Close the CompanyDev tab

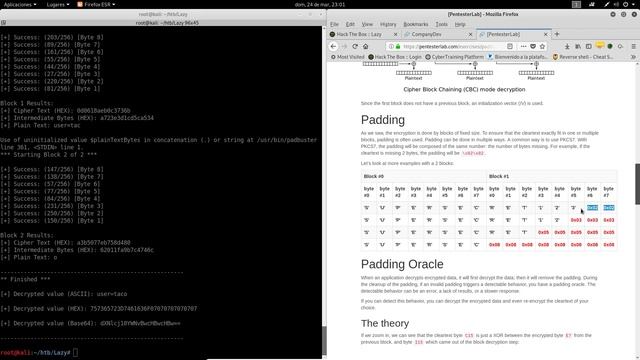[x=470, y=34]
